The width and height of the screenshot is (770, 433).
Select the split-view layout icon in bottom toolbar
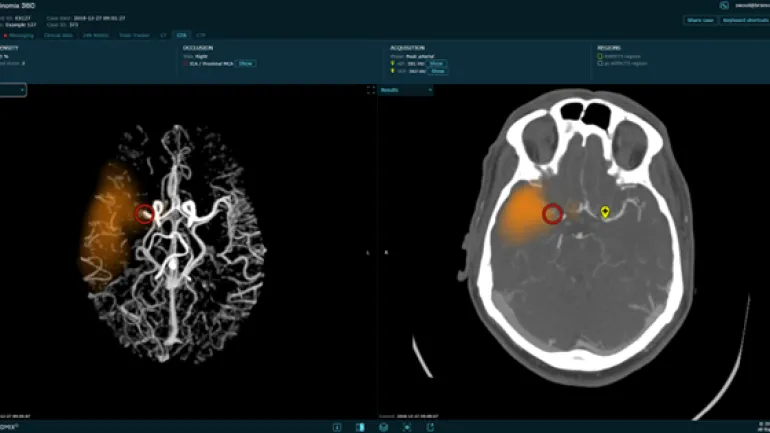[x=360, y=427]
